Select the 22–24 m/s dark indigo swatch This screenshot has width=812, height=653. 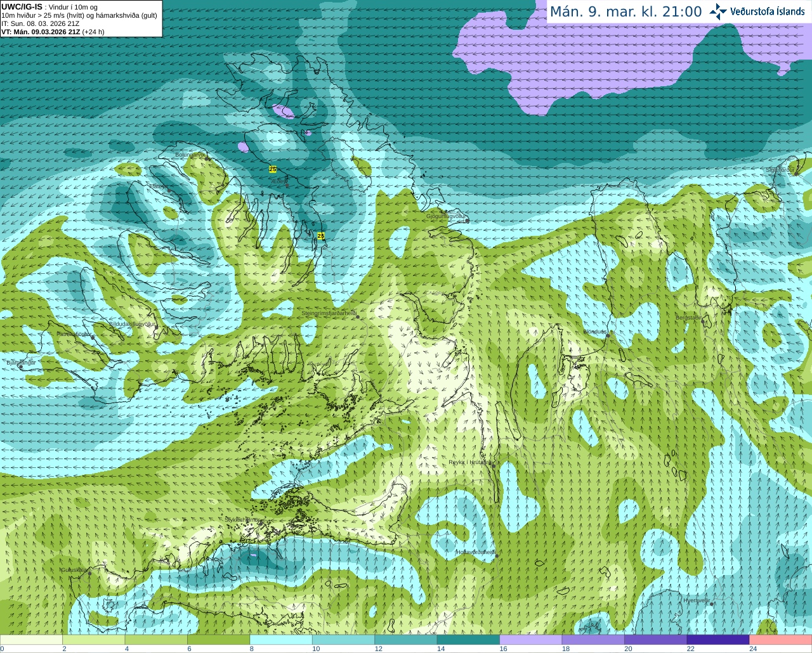pyautogui.click(x=718, y=640)
